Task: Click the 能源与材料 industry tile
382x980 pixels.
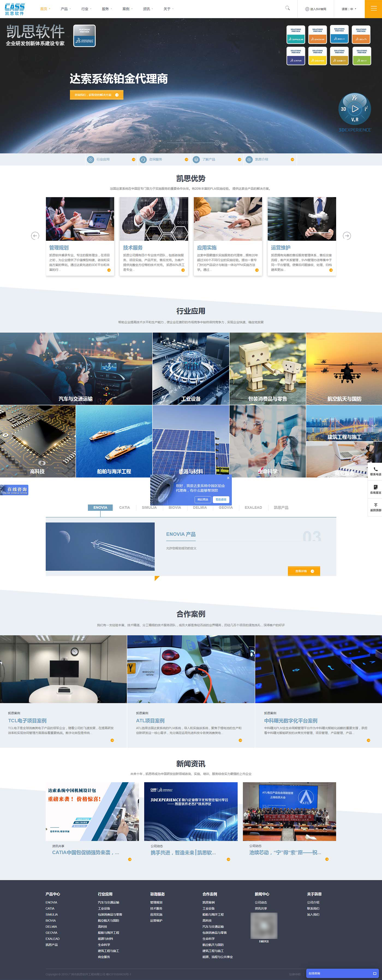Action: pos(191,441)
